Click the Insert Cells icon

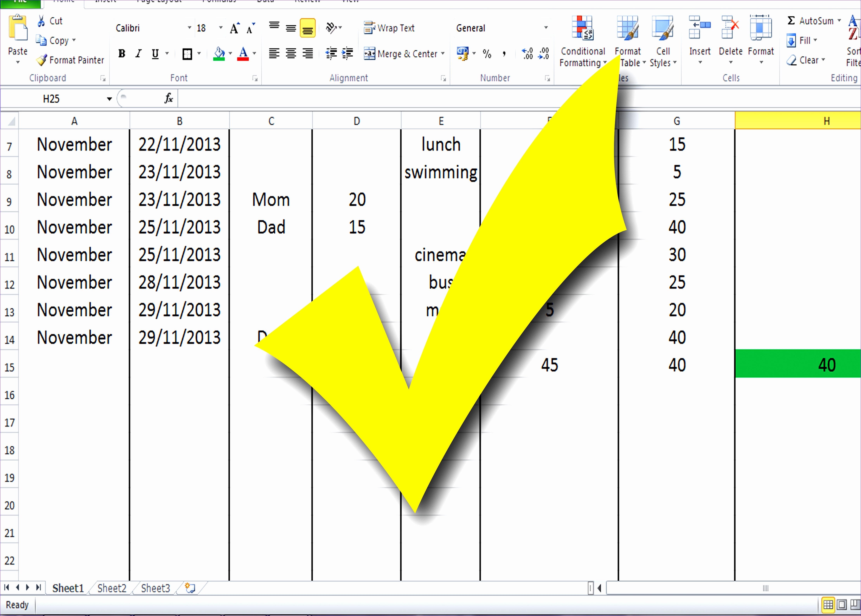[700, 27]
